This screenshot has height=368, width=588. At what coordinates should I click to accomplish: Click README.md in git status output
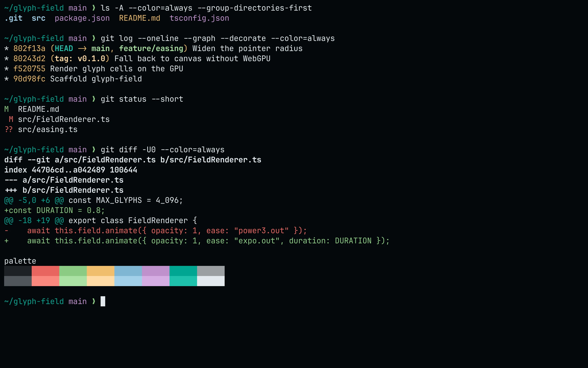pos(39,109)
